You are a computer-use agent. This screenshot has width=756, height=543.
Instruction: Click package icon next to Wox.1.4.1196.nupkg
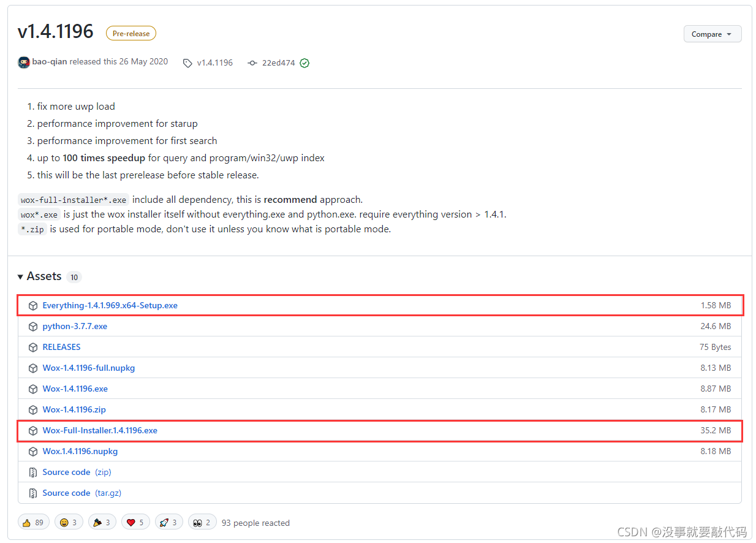coord(33,452)
